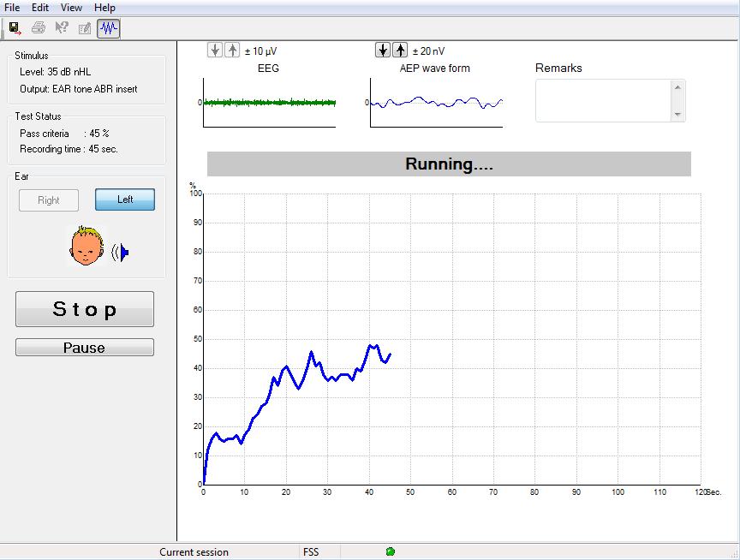
Task: Open the Help menu
Action: click(x=104, y=8)
